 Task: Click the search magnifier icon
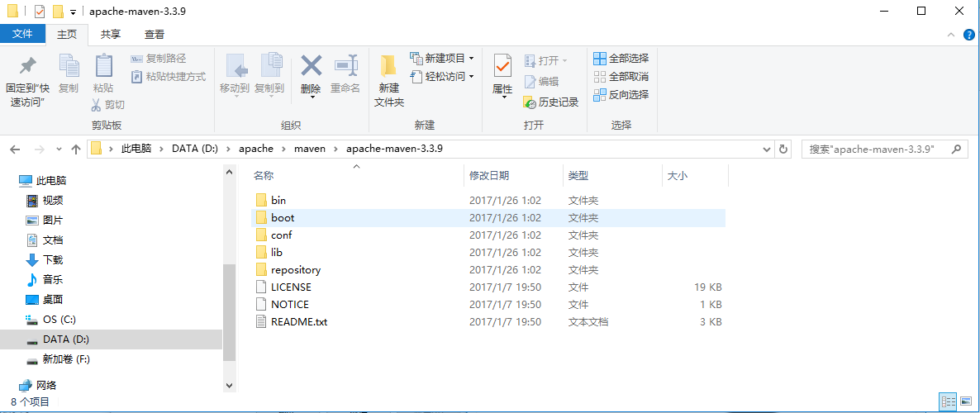click(956, 150)
